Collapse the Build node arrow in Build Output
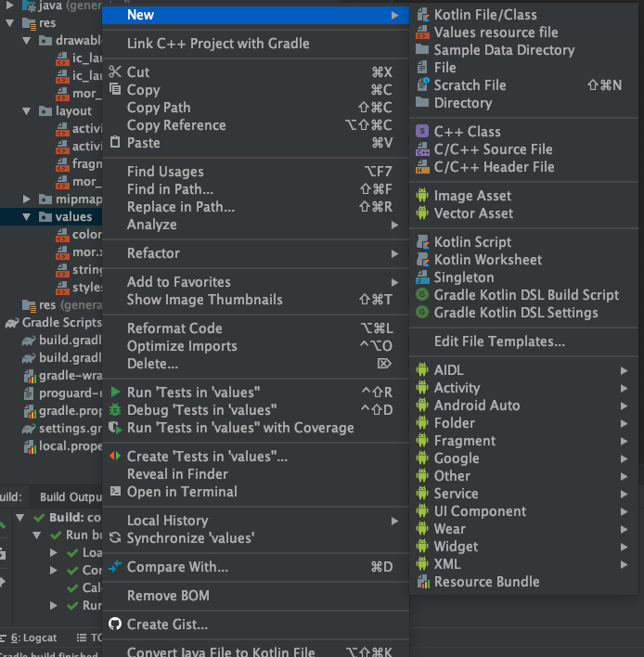Viewport: 644px width, 657px height. [19, 518]
